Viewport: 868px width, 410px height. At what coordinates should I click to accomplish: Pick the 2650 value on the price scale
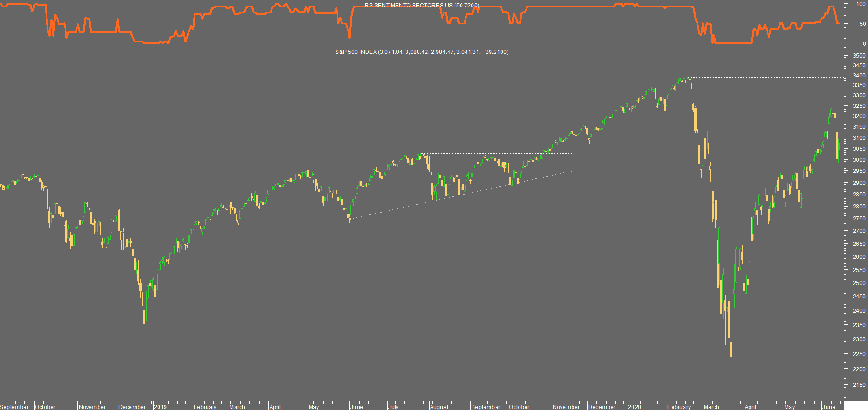coord(859,244)
